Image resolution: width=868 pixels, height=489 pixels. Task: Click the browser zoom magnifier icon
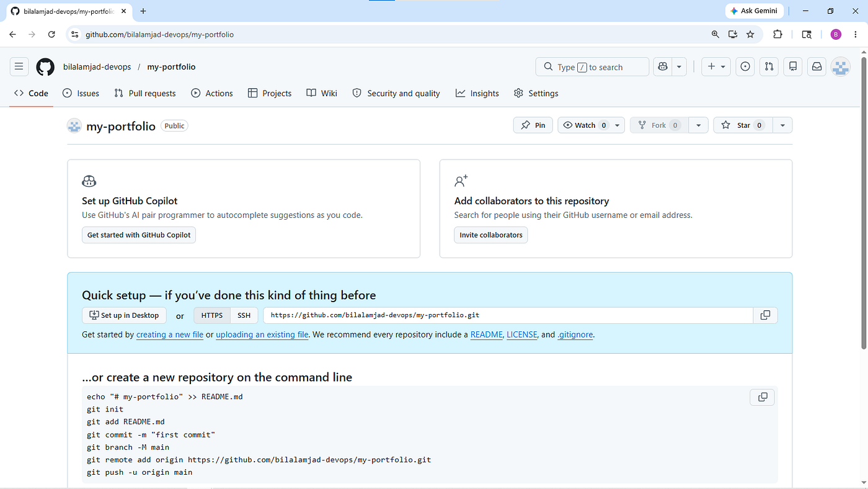[715, 34]
